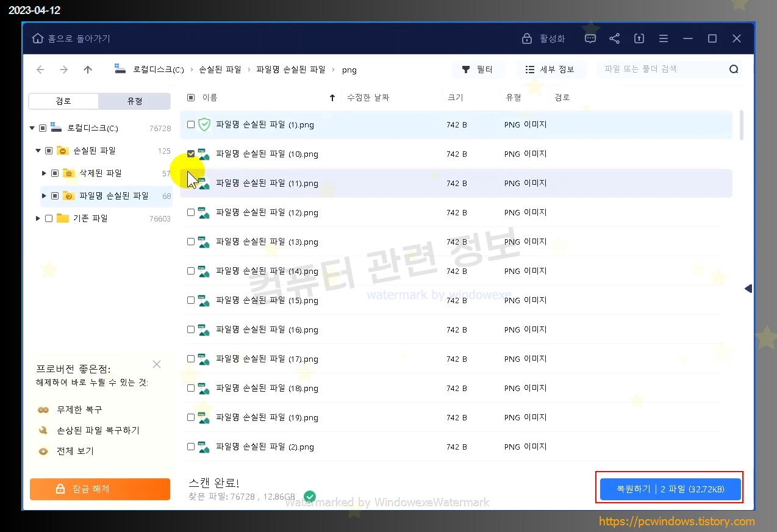Screen dimensions: 777x532
Task: Click the 삭제된 파일 trash folder icon
Action: pyautogui.click(x=69, y=173)
